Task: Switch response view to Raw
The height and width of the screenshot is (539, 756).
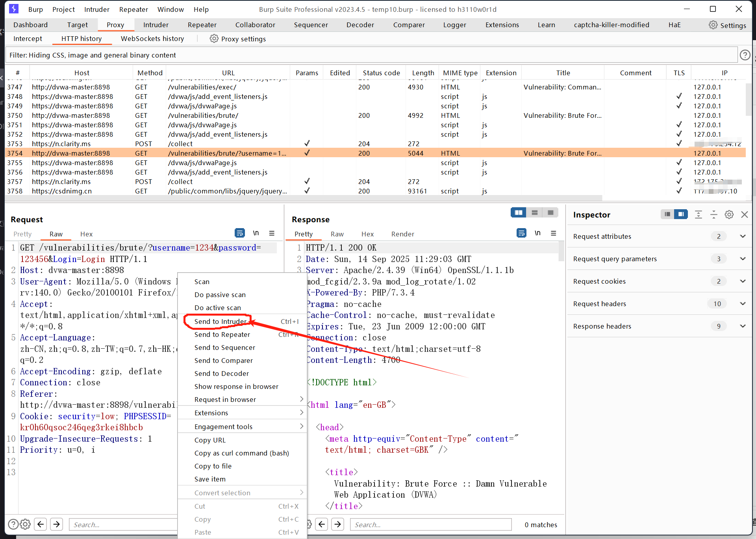Action: coord(337,234)
